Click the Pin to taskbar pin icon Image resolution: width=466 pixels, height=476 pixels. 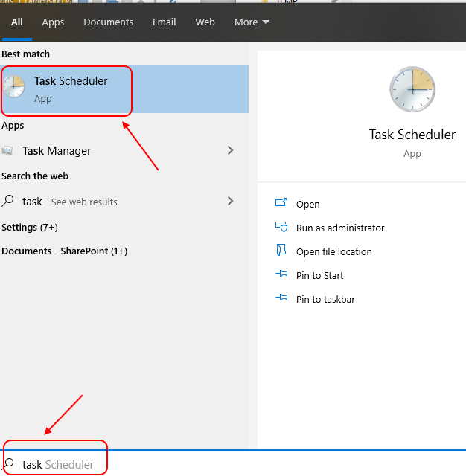coord(281,297)
